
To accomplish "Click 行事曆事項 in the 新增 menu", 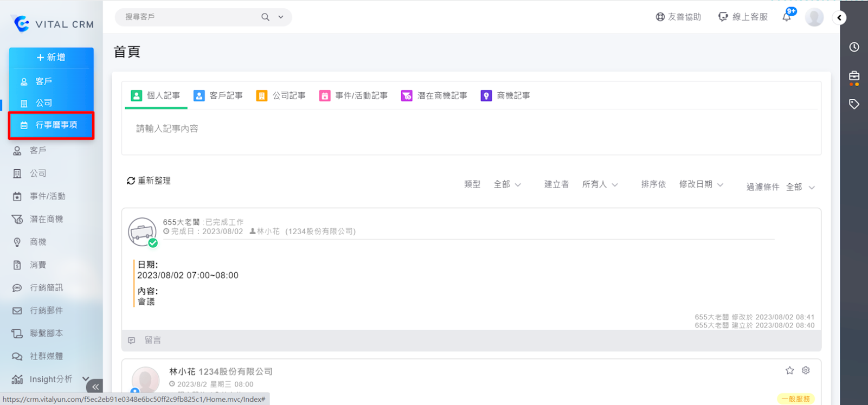I will pyautogui.click(x=52, y=125).
